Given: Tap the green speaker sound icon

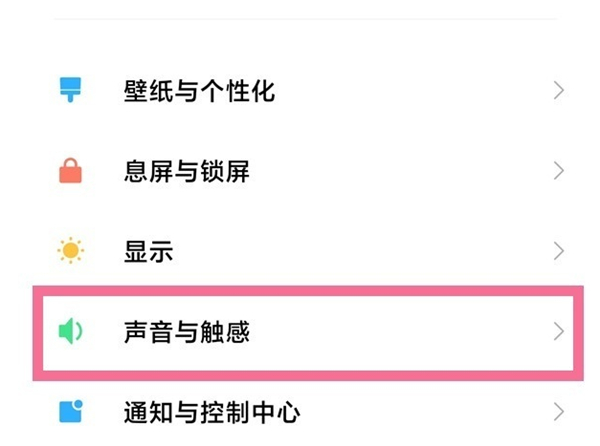Looking at the screenshot, I should pos(70,331).
